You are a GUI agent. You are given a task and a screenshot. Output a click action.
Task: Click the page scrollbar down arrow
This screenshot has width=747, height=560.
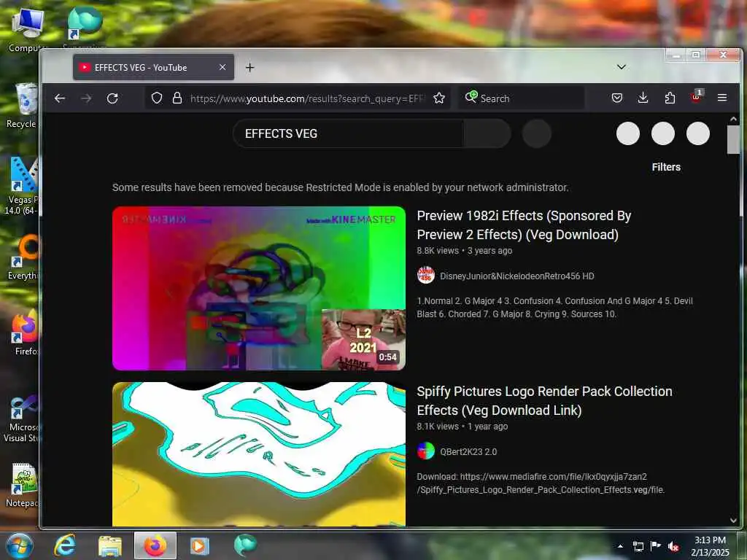[x=733, y=521]
